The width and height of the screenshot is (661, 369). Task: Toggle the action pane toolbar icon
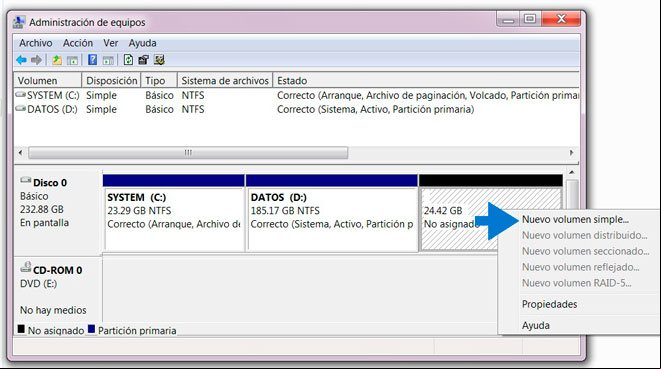pos(108,60)
